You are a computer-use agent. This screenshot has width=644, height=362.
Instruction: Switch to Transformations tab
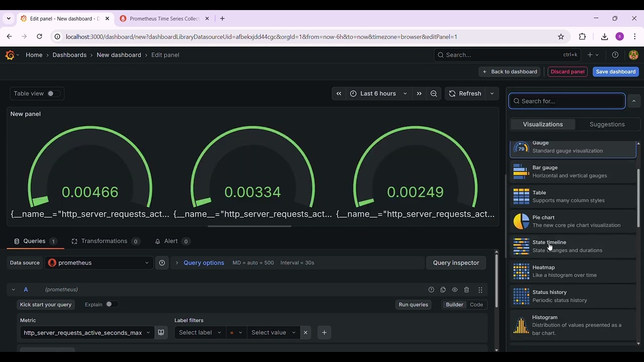[x=106, y=241]
